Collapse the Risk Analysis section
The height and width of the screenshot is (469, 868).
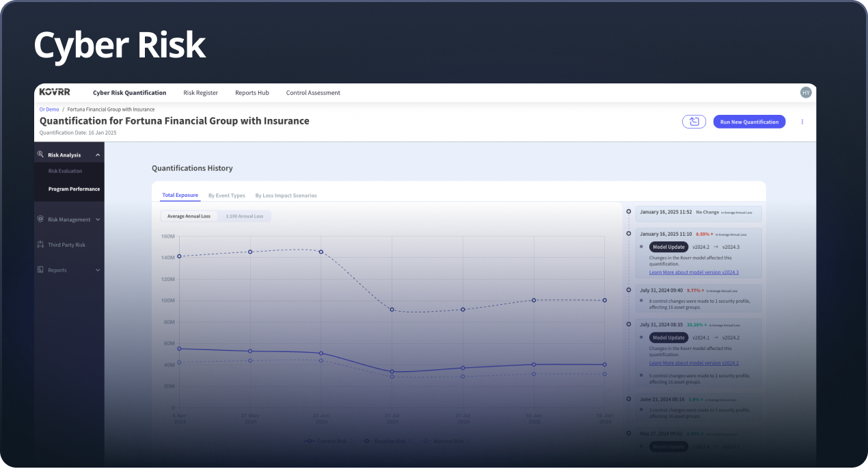coord(98,155)
